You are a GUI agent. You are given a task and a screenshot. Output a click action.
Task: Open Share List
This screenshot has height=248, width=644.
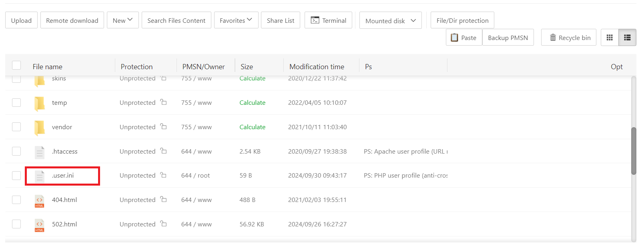[x=280, y=20]
